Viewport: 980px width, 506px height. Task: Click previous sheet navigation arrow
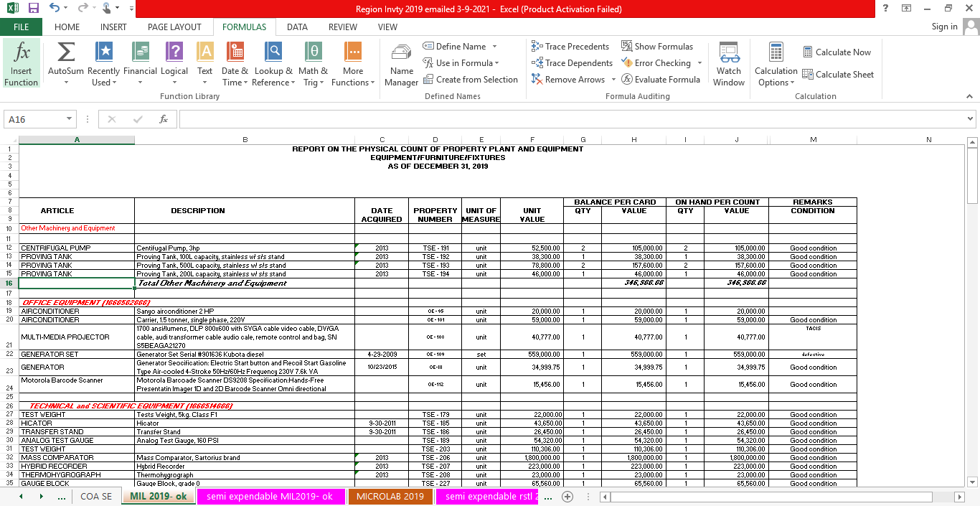point(22,497)
